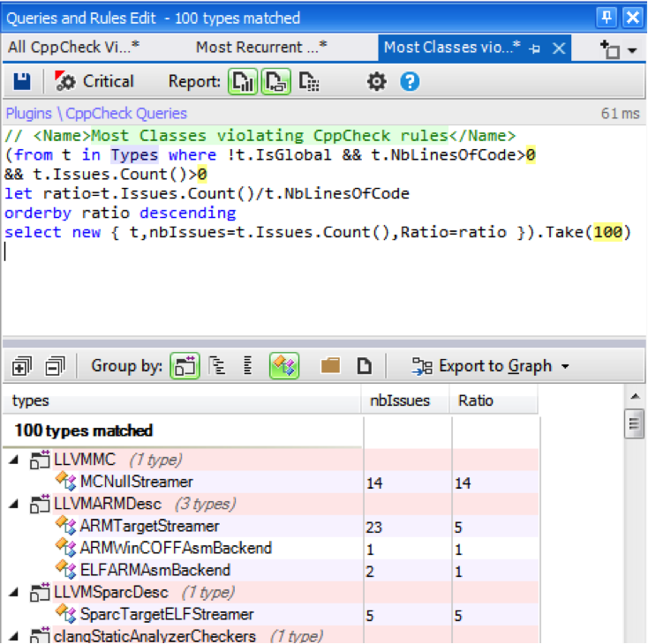The width and height of the screenshot is (648, 644).
Task: Select the flat list Group by icon
Action: click(x=247, y=366)
